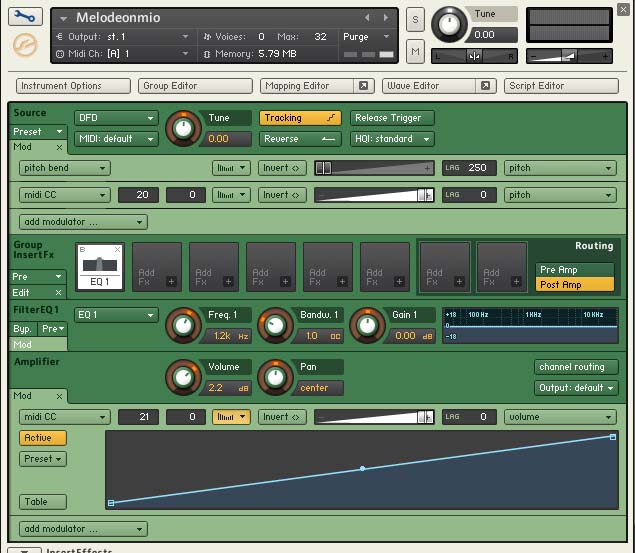The height and width of the screenshot is (553, 635).
Task: Click highlighted shaper icon in volume modulator row
Action: 231,417
